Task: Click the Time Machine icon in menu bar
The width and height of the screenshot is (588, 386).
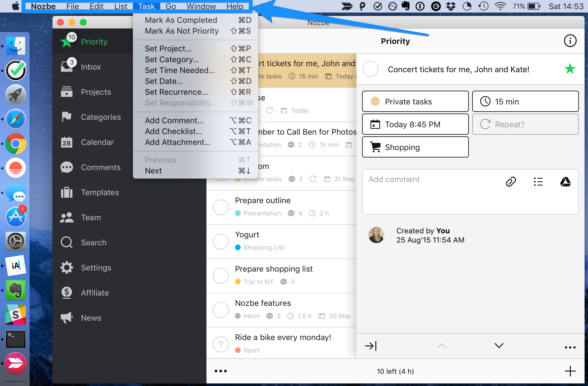Action: click(483, 6)
